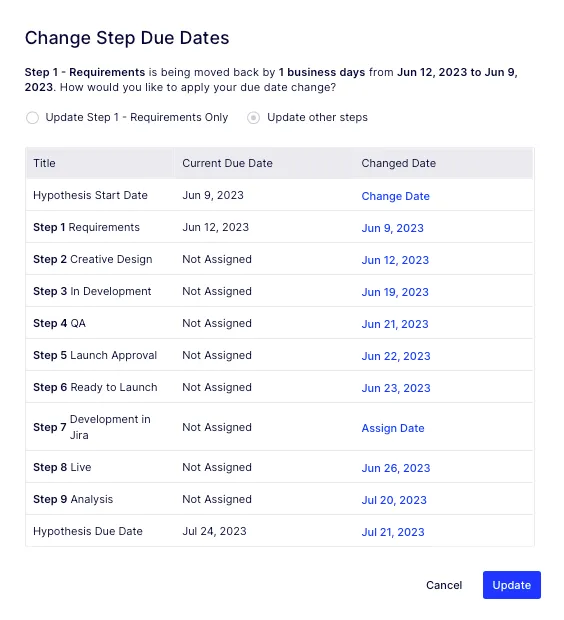Image resolution: width=564 pixels, height=620 pixels.
Task: Click Change Date for Hypothesis Start Date
Action: (396, 196)
